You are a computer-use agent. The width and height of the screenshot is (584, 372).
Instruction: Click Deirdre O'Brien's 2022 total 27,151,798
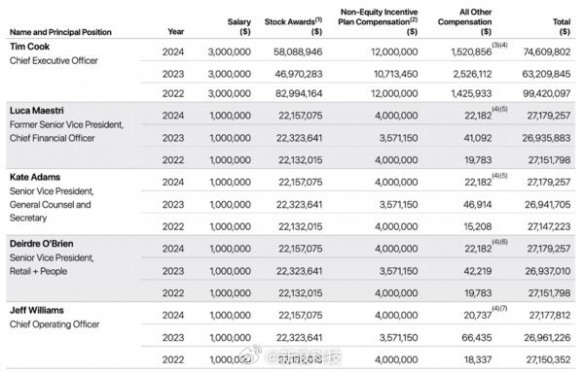pos(549,293)
